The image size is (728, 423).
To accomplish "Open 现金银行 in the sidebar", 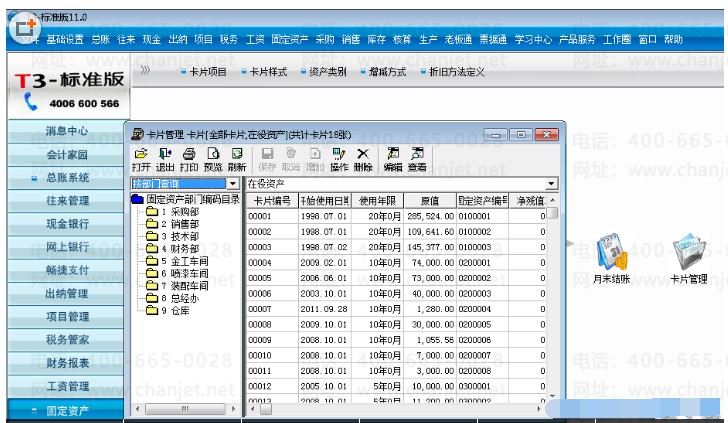I will click(66, 224).
